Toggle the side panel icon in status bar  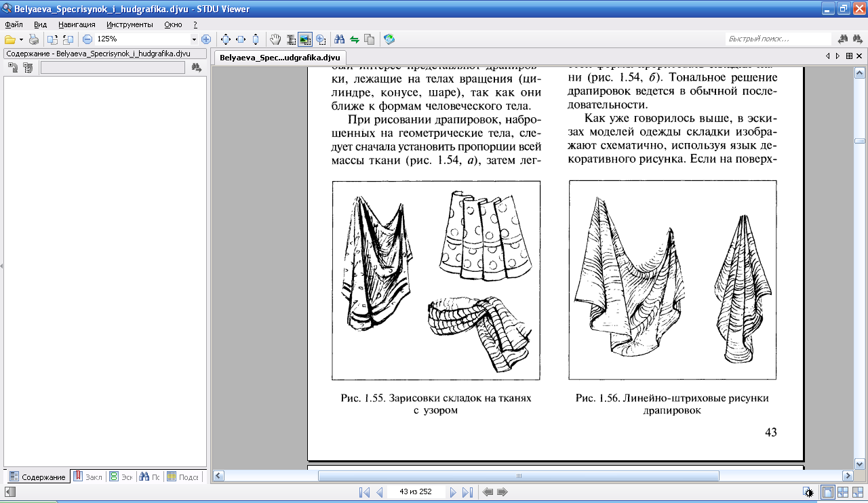tap(10, 492)
